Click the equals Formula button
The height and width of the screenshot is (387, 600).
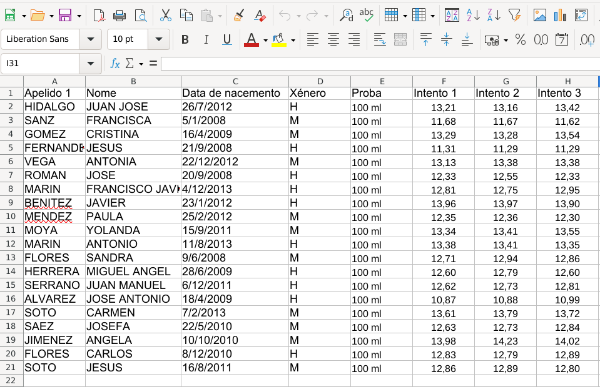[153, 63]
